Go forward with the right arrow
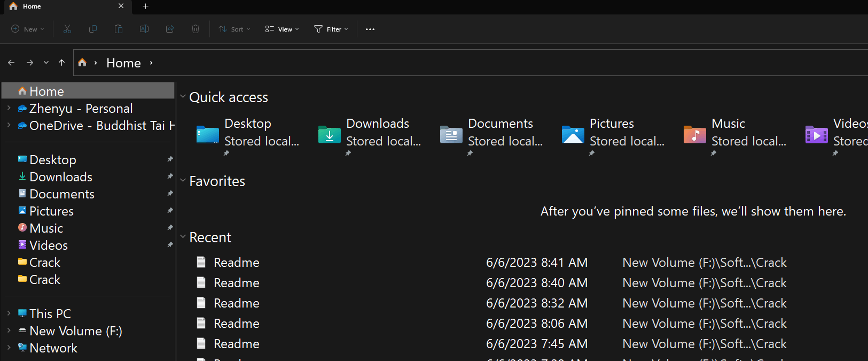The image size is (868, 361). pos(30,63)
